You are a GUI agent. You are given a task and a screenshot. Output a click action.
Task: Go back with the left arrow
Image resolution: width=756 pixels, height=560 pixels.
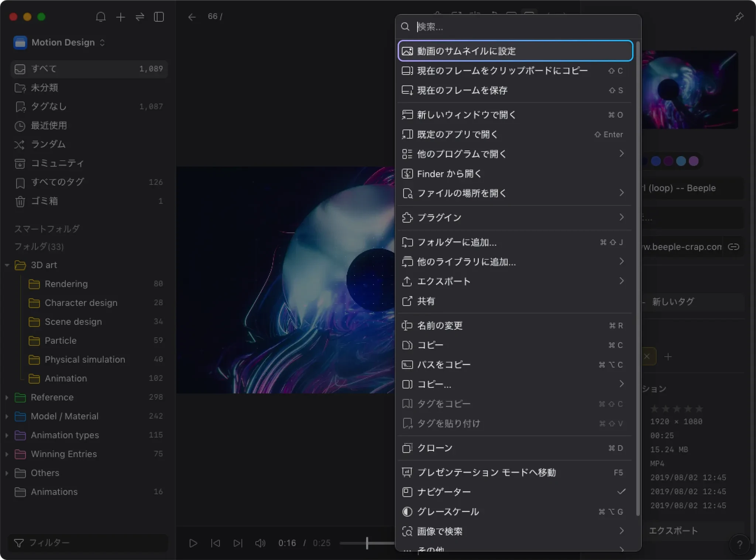[192, 17]
